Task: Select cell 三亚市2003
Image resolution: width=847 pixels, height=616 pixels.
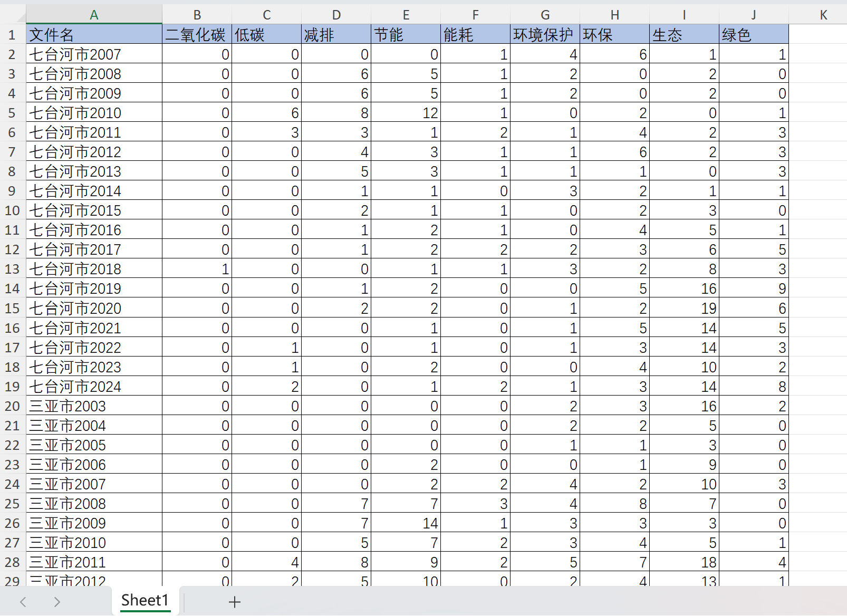Action: point(94,406)
